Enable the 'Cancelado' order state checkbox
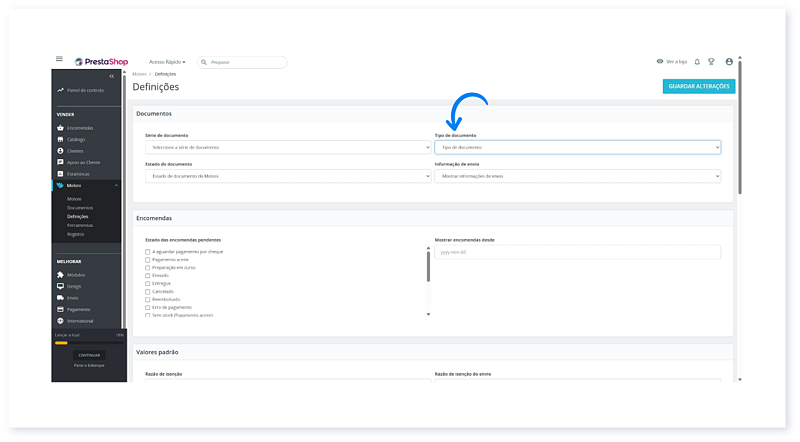 coord(148,291)
